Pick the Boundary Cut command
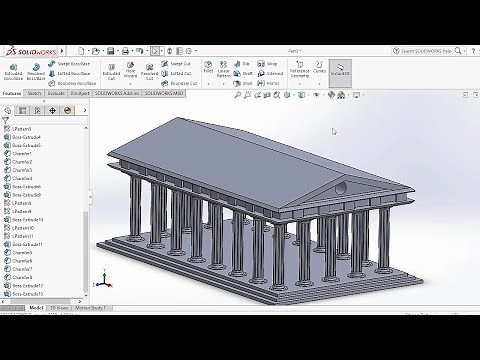The height and width of the screenshot is (360, 480). pos(179,83)
